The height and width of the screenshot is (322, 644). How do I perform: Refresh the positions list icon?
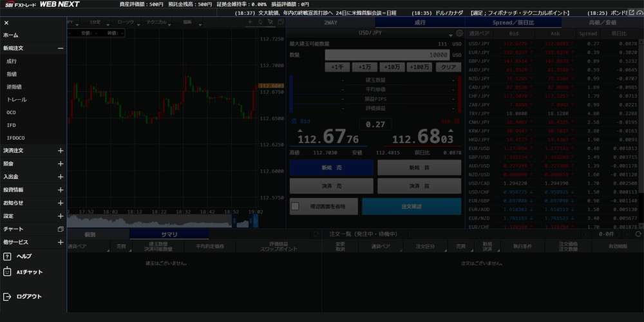[316, 234]
